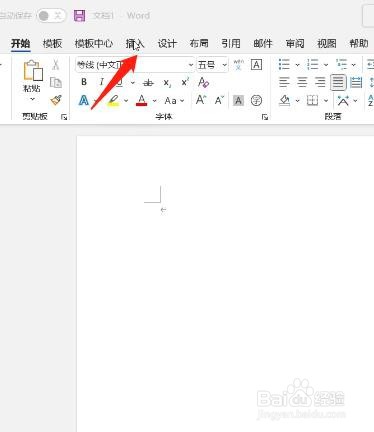
Task: Open the Aa change case menu
Action: click(174, 101)
